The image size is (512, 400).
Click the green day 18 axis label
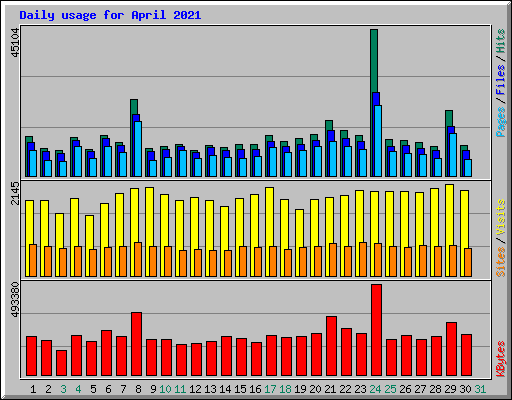pyautogui.click(x=285, y=389)
